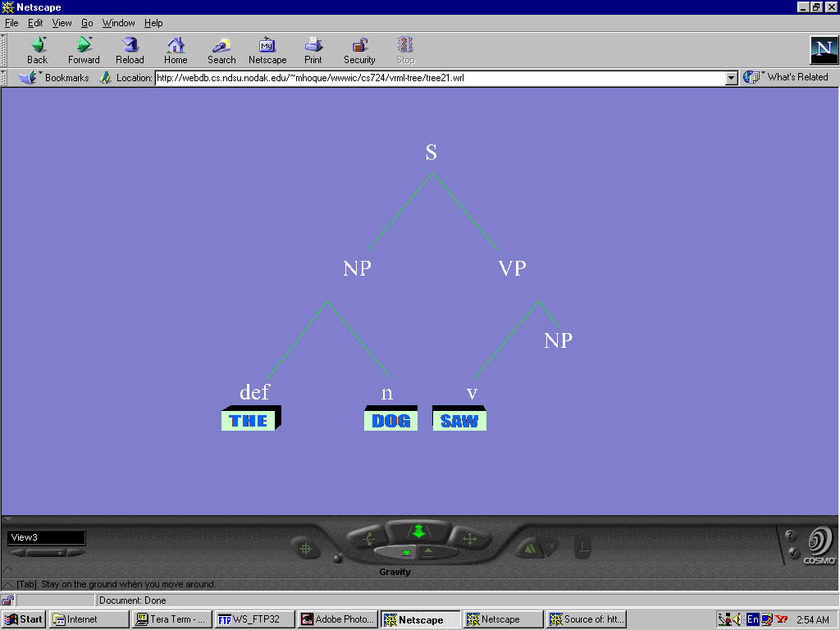Go to the Home page

click(176, 50)
